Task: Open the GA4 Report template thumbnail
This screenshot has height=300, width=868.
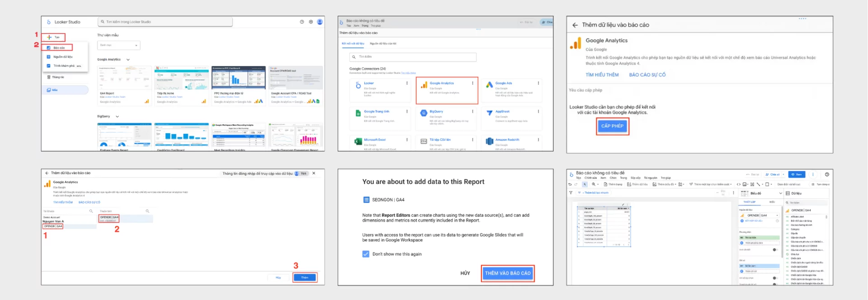Action: pyautogui.click(x=124, y=78)
